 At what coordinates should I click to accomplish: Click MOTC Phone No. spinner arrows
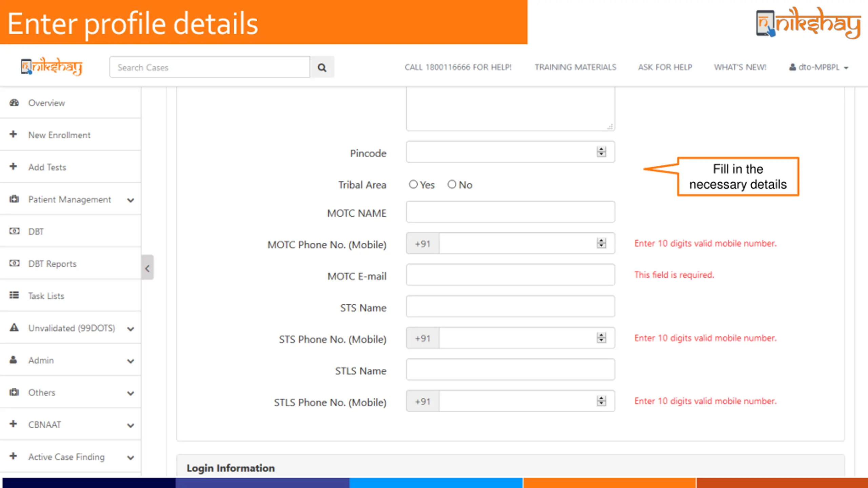pyautogui.click(x=601, y=243)
